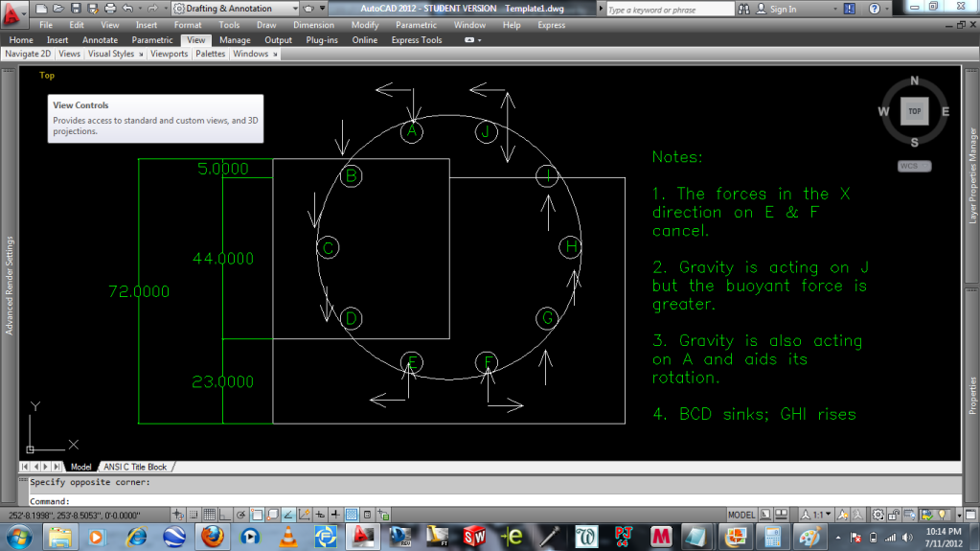This screenshot has width=980, height=551.
Task: Click the Undo arrow icon
Action: 127,8
